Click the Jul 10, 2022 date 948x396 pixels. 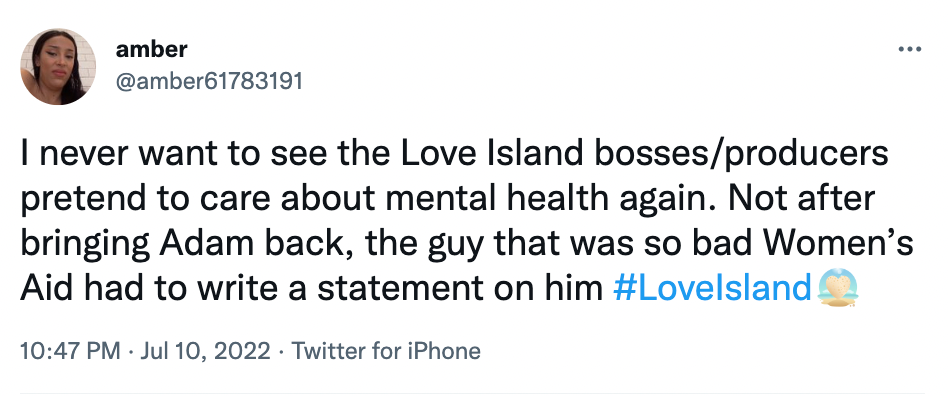[205, 351]
